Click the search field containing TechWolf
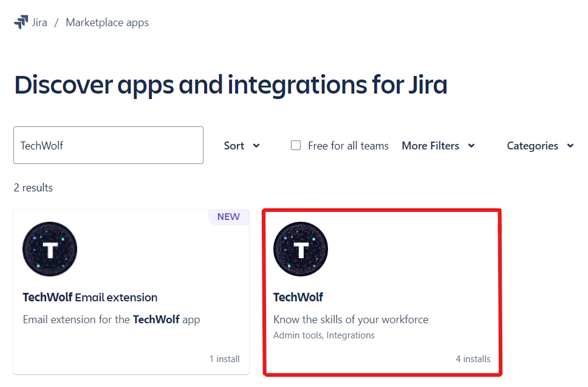This screenshot has width=588, height=387. tap(108, 145)
